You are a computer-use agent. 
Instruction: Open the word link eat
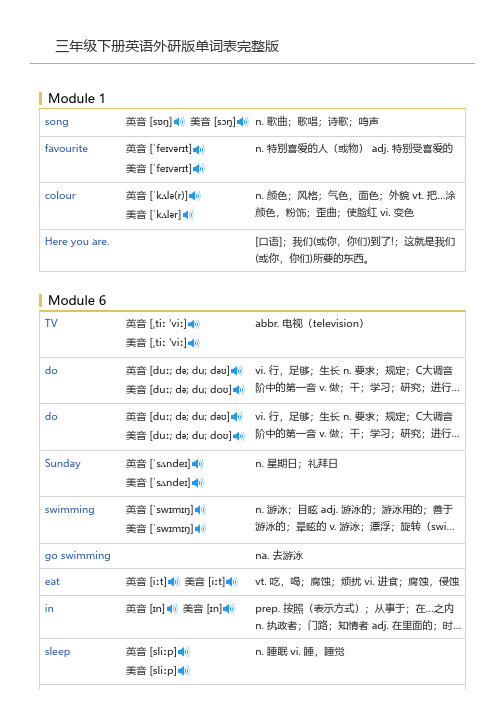click(52, 582)
